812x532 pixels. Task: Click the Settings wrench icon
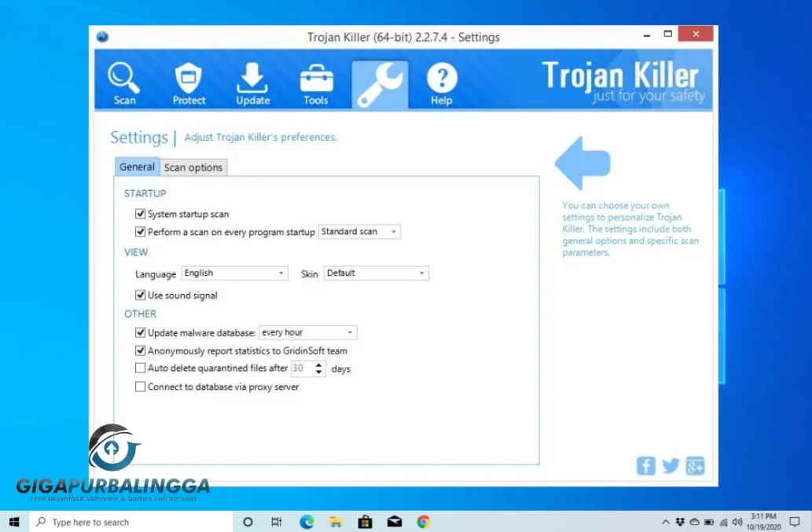coord(380,79)
